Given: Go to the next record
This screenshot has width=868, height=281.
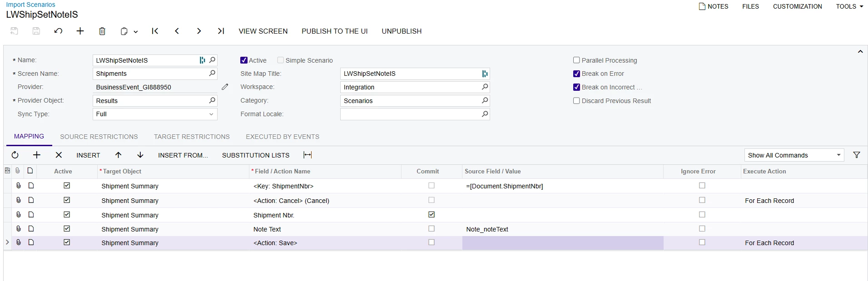Looking at the screenshot, I should 199,31.
